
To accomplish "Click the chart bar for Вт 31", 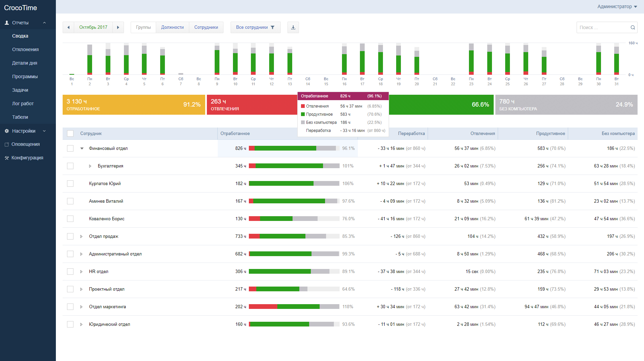I will (x=617, y=59).
